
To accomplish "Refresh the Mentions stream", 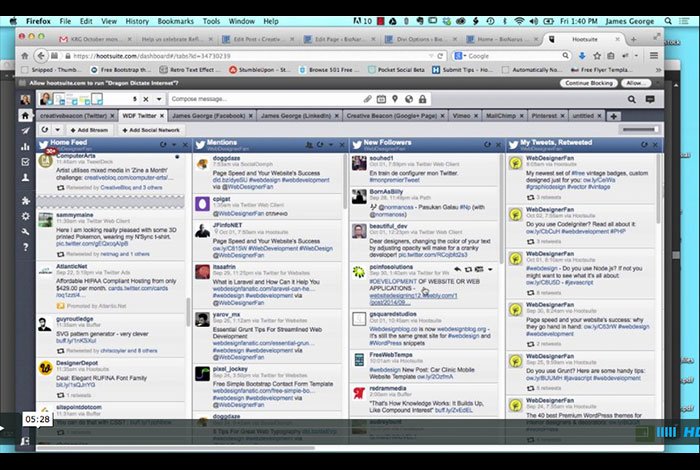I will pos(320,145).
